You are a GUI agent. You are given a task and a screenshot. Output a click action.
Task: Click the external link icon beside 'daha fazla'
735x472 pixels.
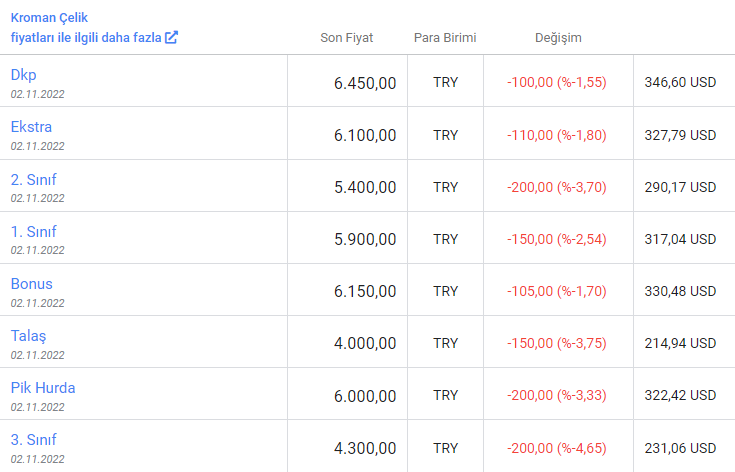[x=172, y=37]
